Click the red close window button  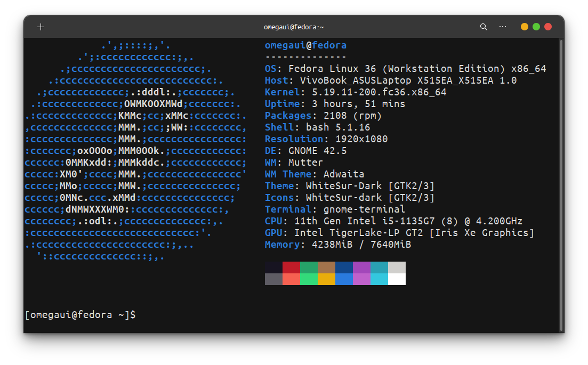point(548,27)
